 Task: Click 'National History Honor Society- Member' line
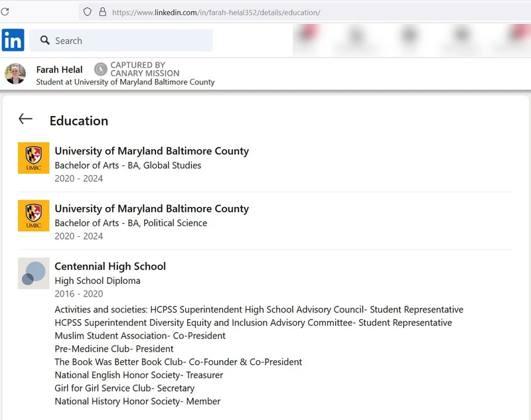137,401
